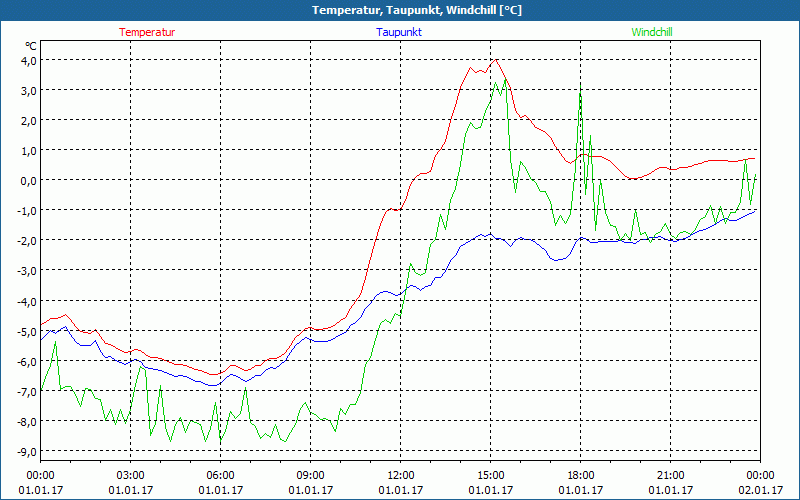Click the '-1,0' y-axis value
Screen dimensions: 800x500
click(x=27, y=211)
